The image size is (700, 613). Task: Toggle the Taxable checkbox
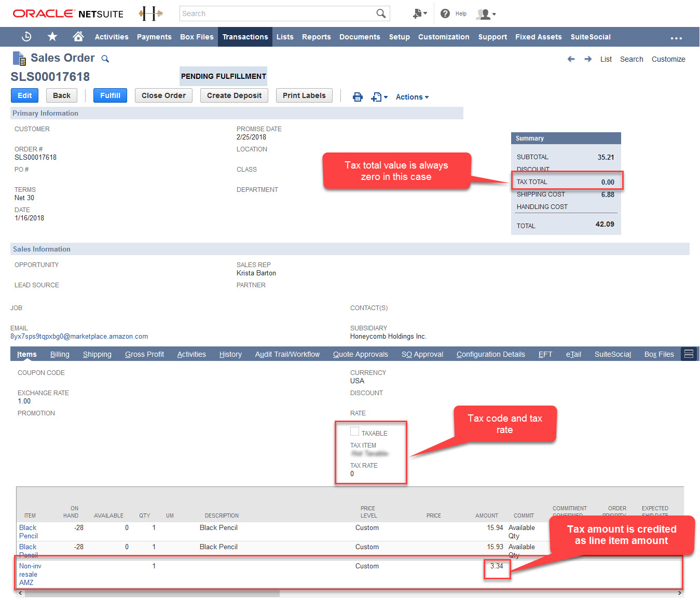(x=355, y=431)
